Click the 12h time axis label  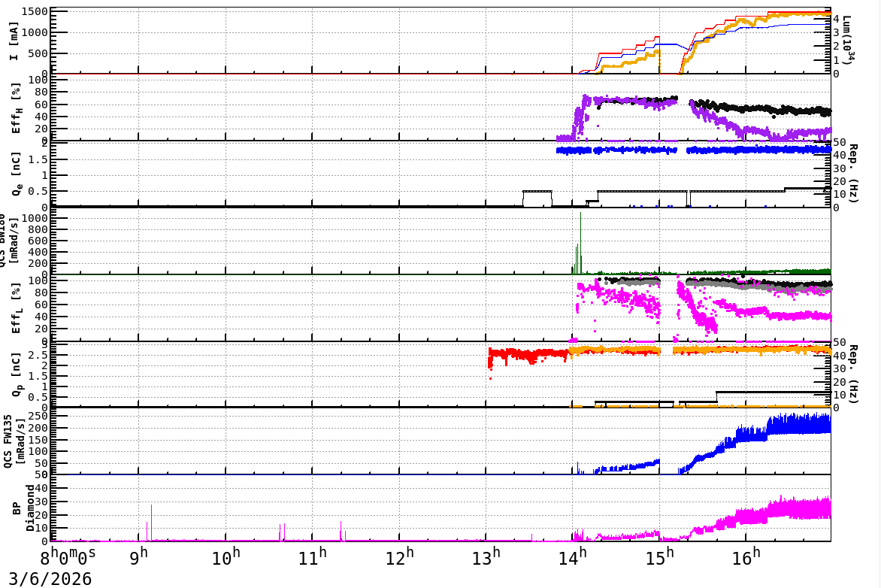399,556
